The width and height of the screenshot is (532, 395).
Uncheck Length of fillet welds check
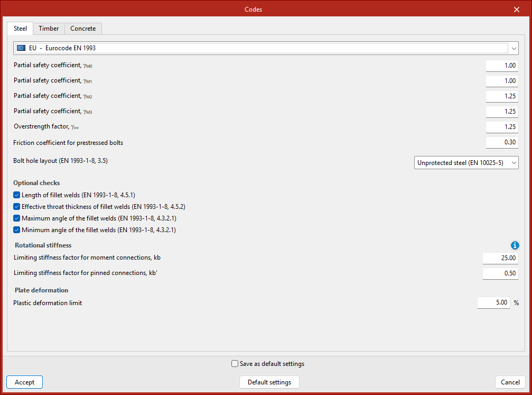pyautogui.click(x=17, y=195)
